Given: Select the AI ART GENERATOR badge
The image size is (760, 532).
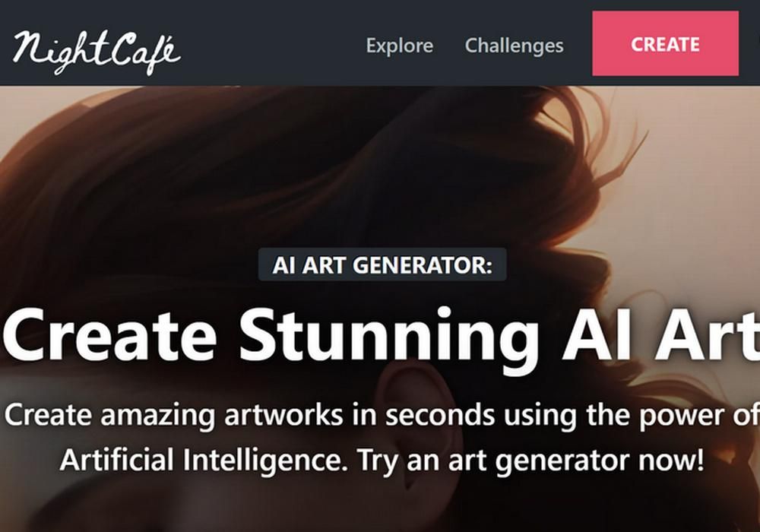Looking at the screenshot, I should 382,264.
